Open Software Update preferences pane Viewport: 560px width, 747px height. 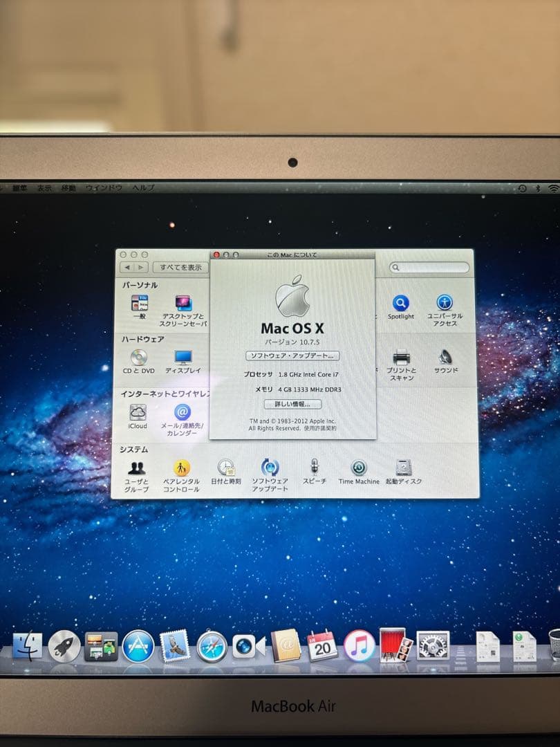(x=270, y=475)
